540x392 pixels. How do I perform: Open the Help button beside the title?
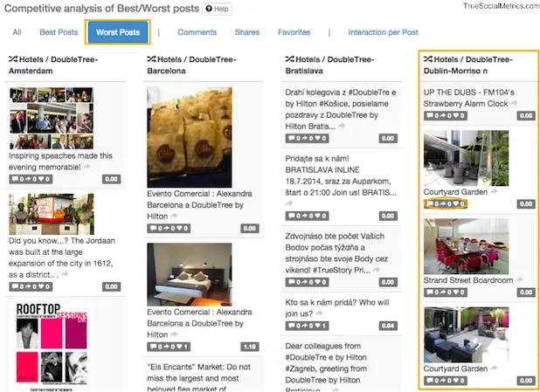pyautogui.click(x=217, y=9)
